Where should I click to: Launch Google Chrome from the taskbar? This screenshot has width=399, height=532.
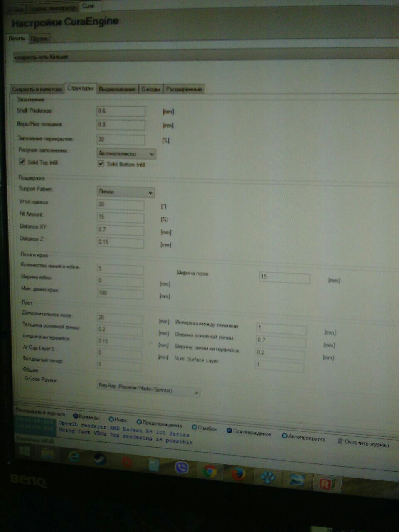[x=209, y=471]
